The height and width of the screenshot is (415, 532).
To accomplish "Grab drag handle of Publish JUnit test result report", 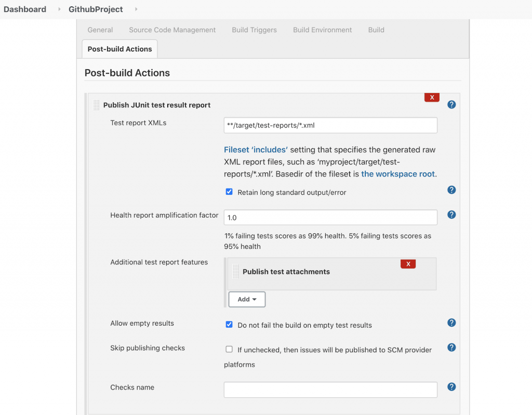I will 97,105.
